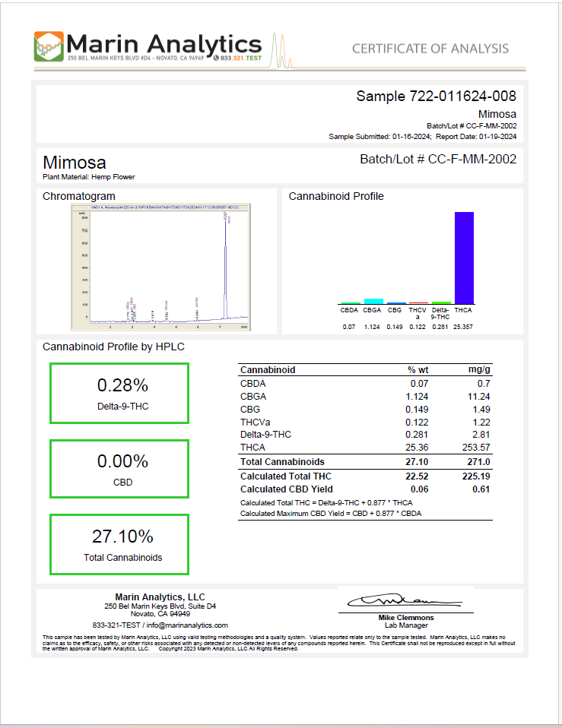Click the THCA row in cannabinoid table
The width and height of the screenshot is (562, 728).
[x=365, y=448]
